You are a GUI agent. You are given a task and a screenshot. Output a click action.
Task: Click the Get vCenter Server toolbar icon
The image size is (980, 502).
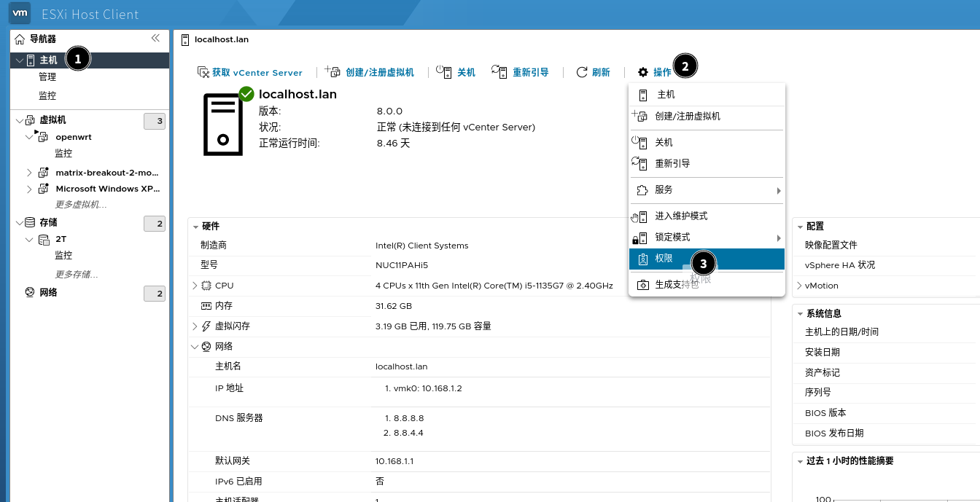(203, 72)
